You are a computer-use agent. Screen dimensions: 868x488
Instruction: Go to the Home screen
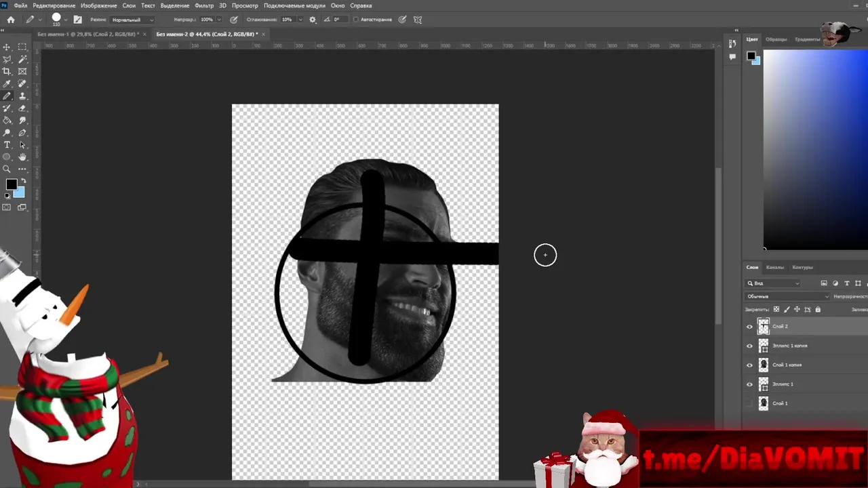(x=11, y=20)
